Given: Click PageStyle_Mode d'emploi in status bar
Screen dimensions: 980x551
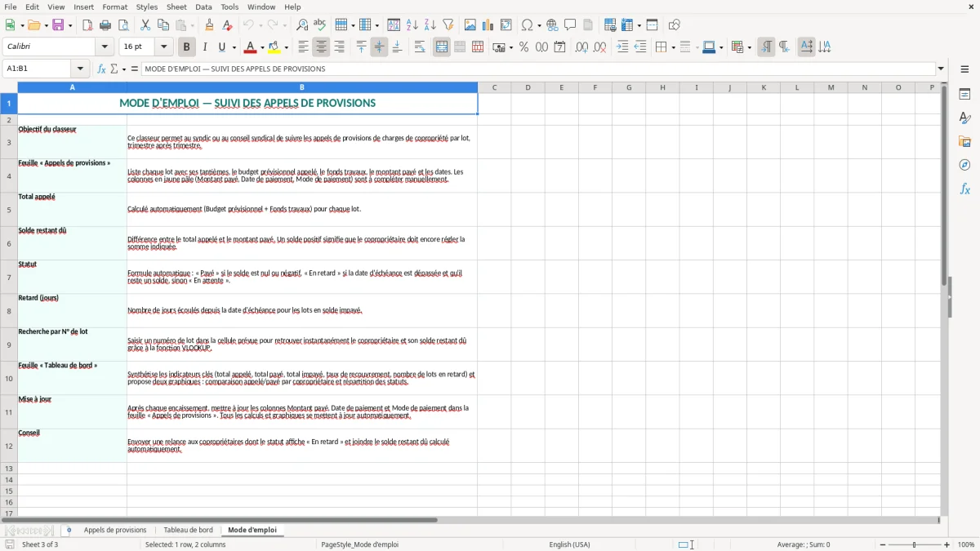Looking at the screenshot, I should click(x=360, y=544).
